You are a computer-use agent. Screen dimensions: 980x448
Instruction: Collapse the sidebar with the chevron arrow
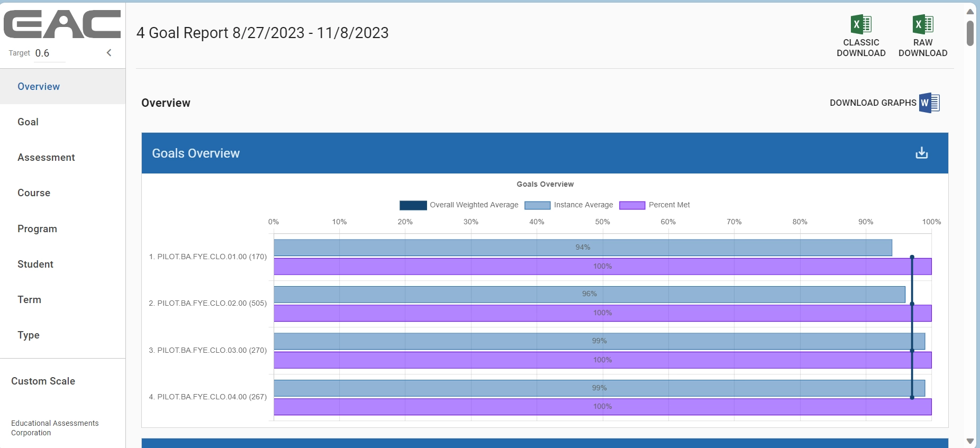coord(109,52)
